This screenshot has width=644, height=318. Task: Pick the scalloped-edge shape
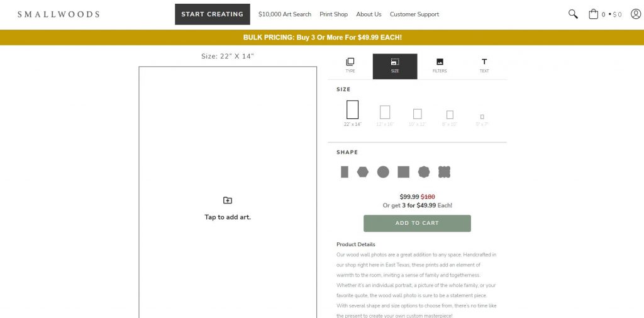[445, 172]
